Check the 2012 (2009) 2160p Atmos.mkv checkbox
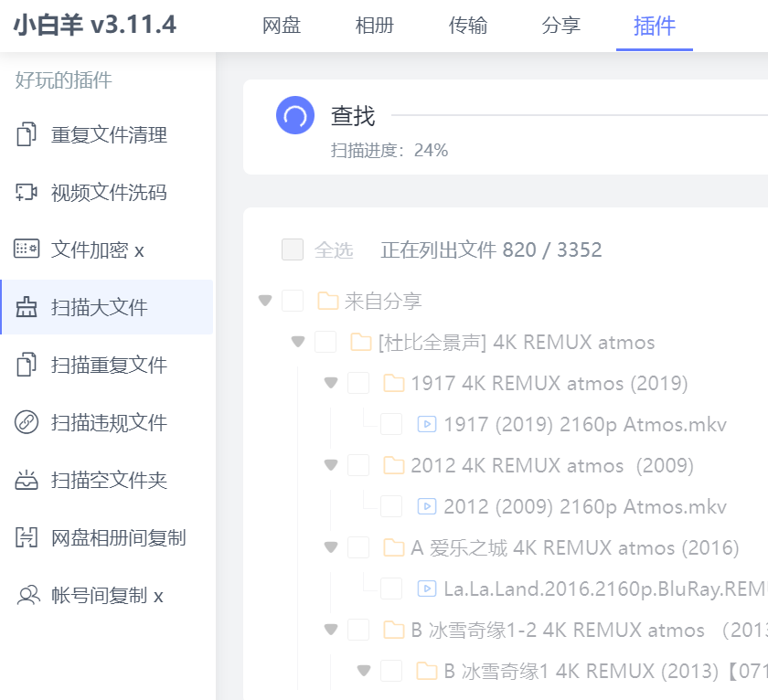The image size is (768, 700). coord(391,506)
